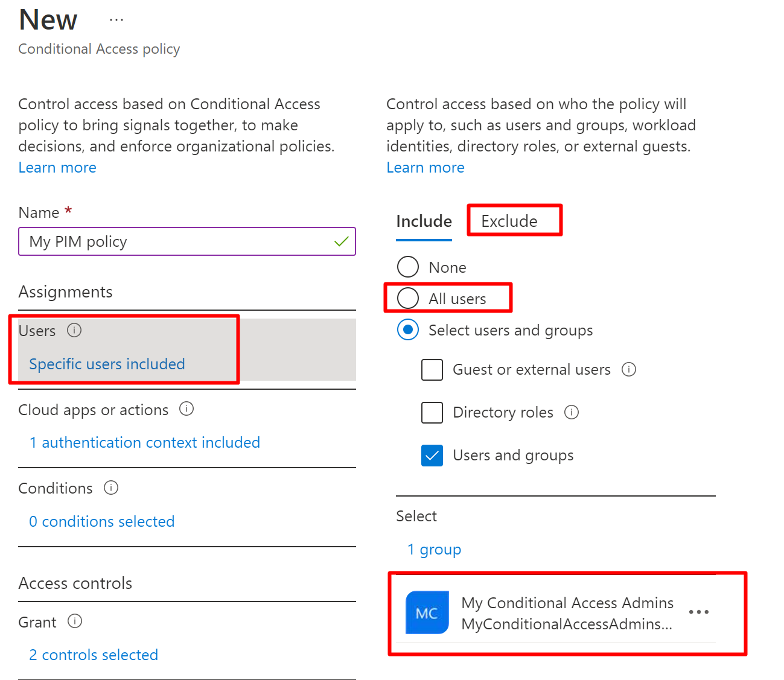
Task: Click info icon for Guest or external users
Action: pyautogui.click(x=629, y=369)
